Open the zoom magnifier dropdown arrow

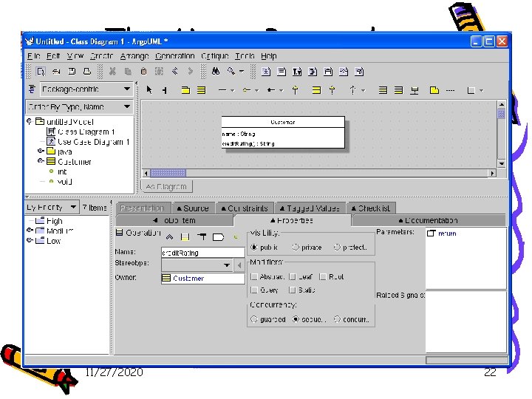pyautogui.click(x=241, y=71)
